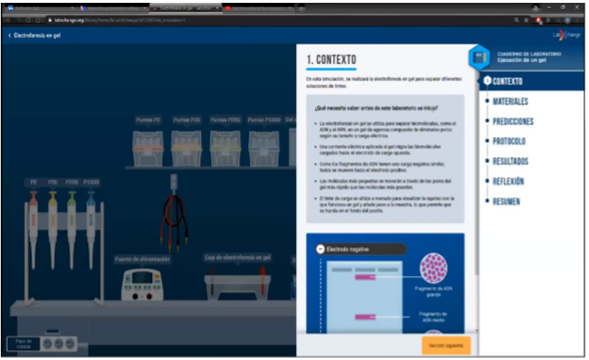Click the power supply device
589x360 pixels.
142,284
